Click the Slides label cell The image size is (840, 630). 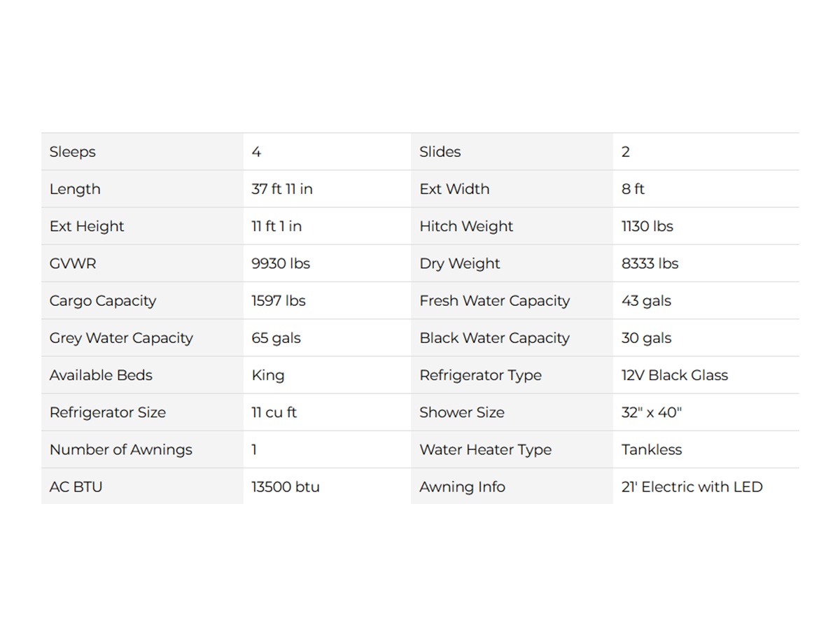pyautogui.click(x=512, y=152)
